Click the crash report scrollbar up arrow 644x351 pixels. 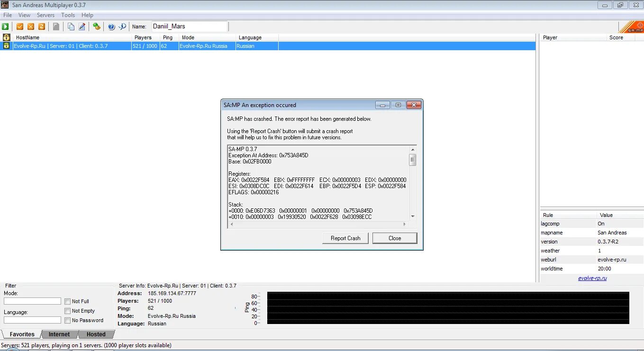click(413, 150)
